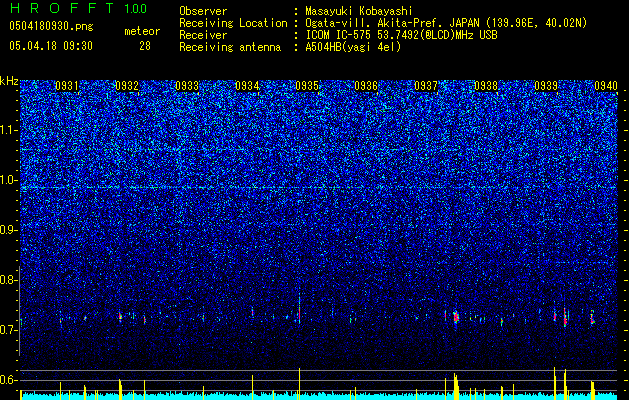The width and height of the screenshot is (629, 400).
Task: Click the Observer label
Action: pos(203,11)
